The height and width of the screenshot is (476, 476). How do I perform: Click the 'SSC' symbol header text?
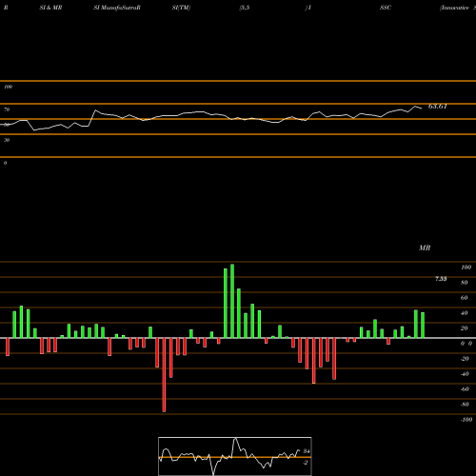[386, 8]
